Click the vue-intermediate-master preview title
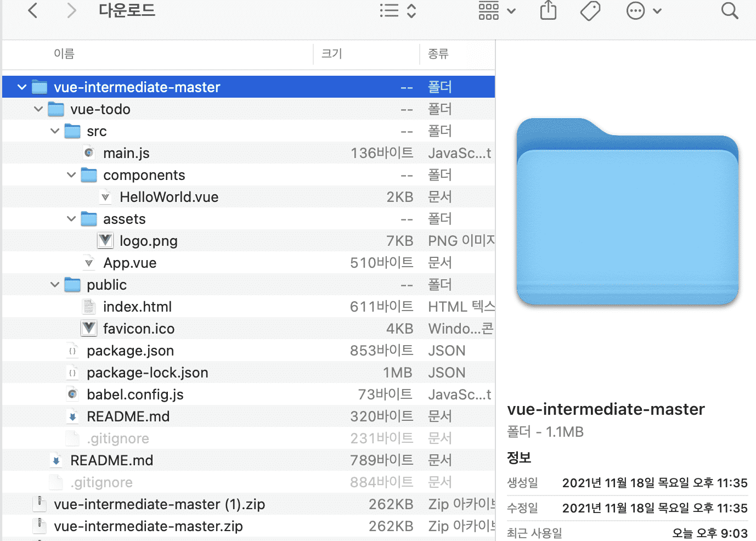This screenshot has width=756, height=541. coord(606,409)
